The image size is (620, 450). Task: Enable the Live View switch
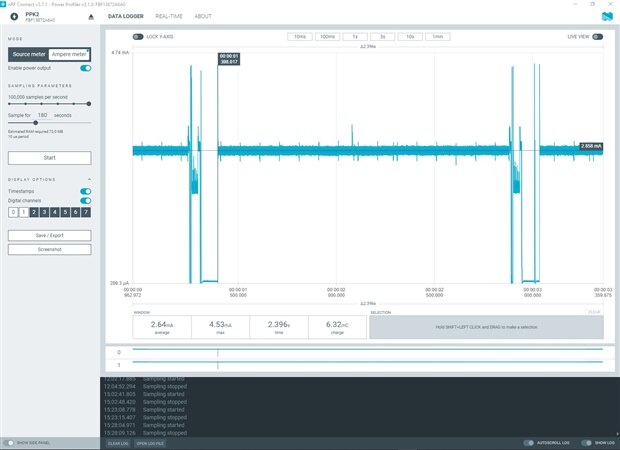597,37
